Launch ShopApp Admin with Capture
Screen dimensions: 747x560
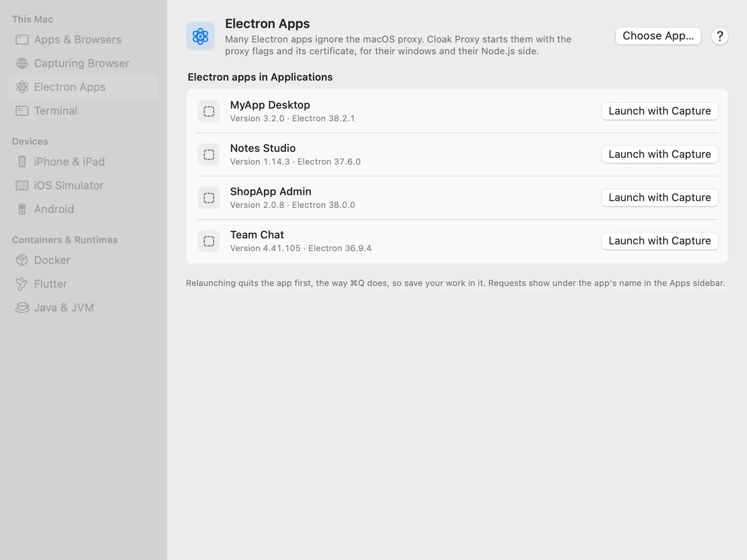(x=660, y=198)
